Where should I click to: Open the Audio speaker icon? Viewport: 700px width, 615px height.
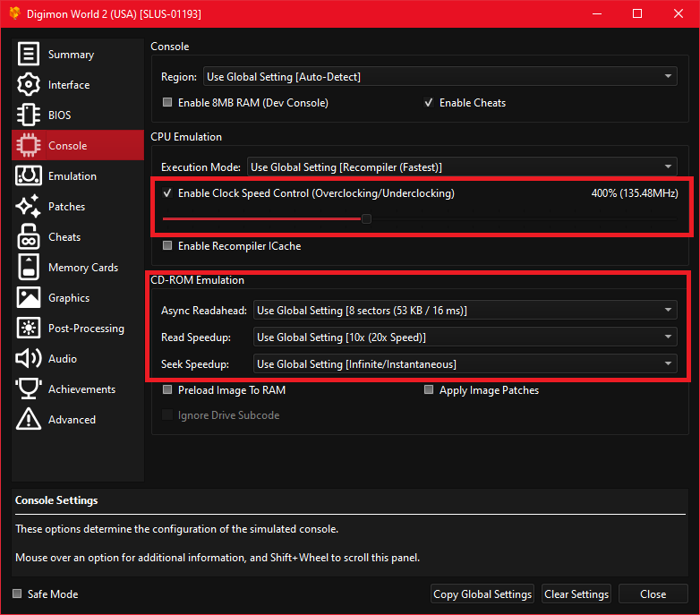click(29, 358)
